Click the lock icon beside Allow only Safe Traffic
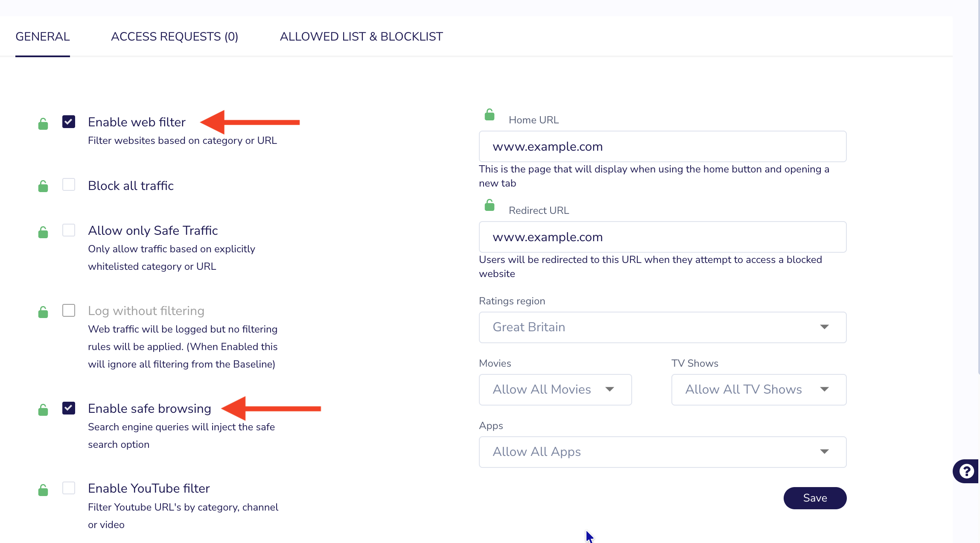This screenshot has width=980, height=543. tap(43, 232)
